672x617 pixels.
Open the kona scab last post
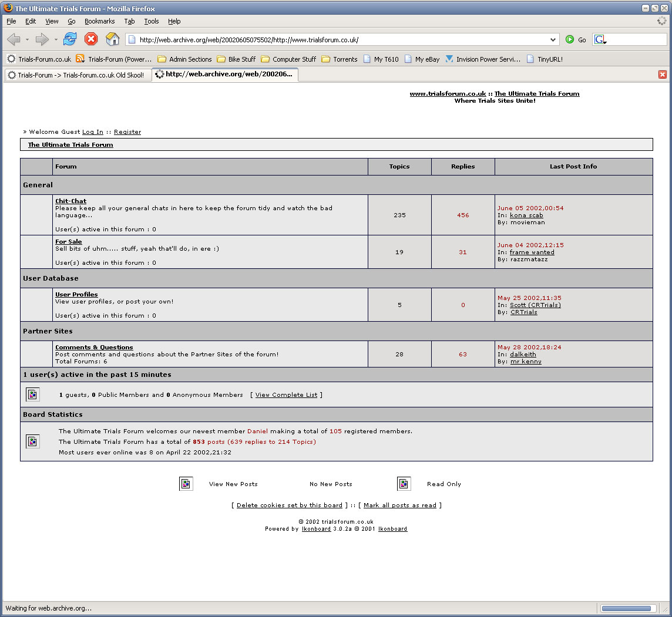point(526,215)
